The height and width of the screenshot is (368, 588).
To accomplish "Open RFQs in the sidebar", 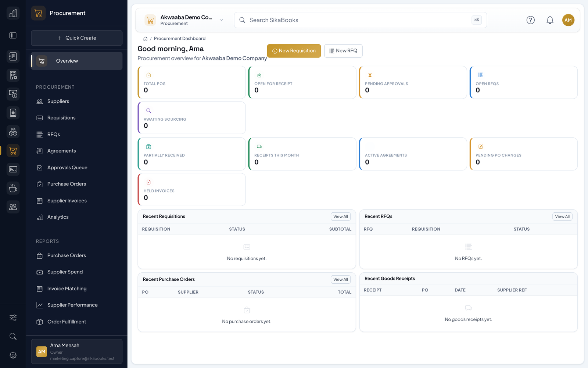I will pos(77,135).
